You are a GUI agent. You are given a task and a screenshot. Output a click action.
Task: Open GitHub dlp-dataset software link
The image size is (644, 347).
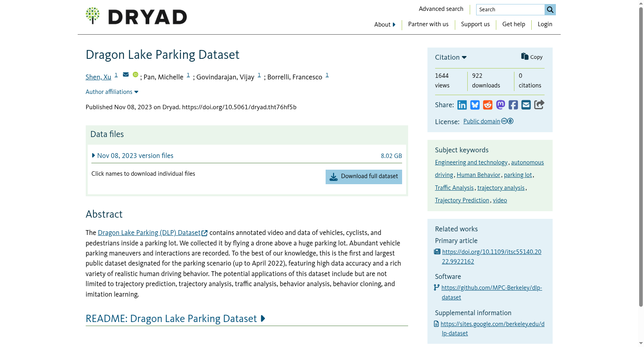pos(491,293)
